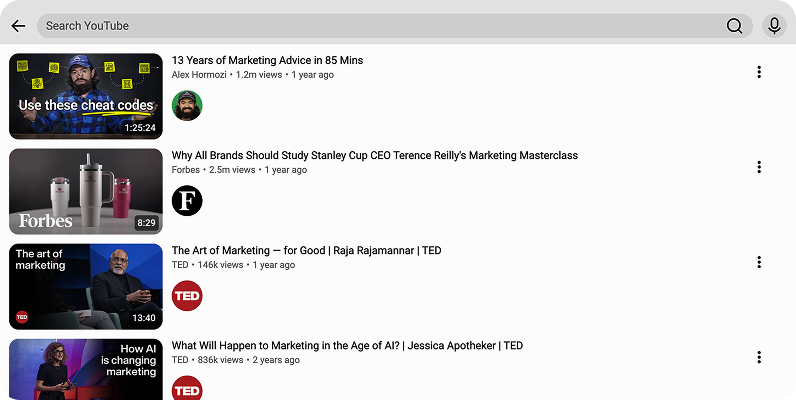Click the 13:40 duration badge
This screenshot has width=796, height=400.
[x=144, y=318]
